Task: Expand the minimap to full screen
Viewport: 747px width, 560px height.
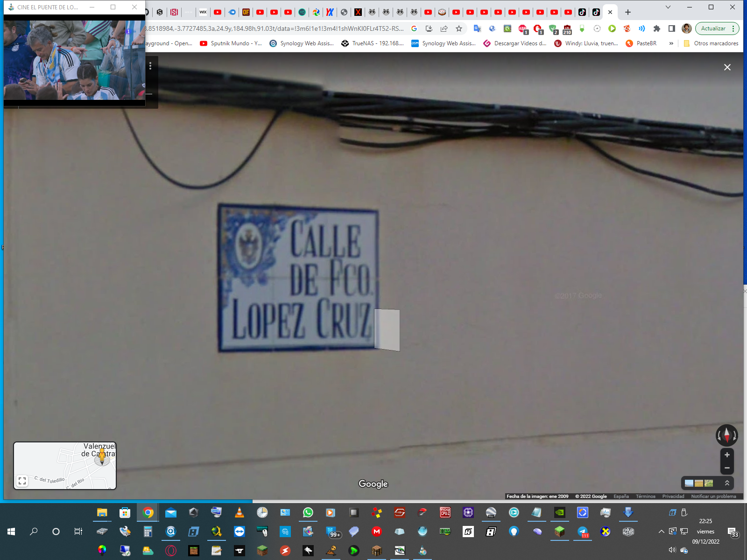Action: tap(22, 481)
